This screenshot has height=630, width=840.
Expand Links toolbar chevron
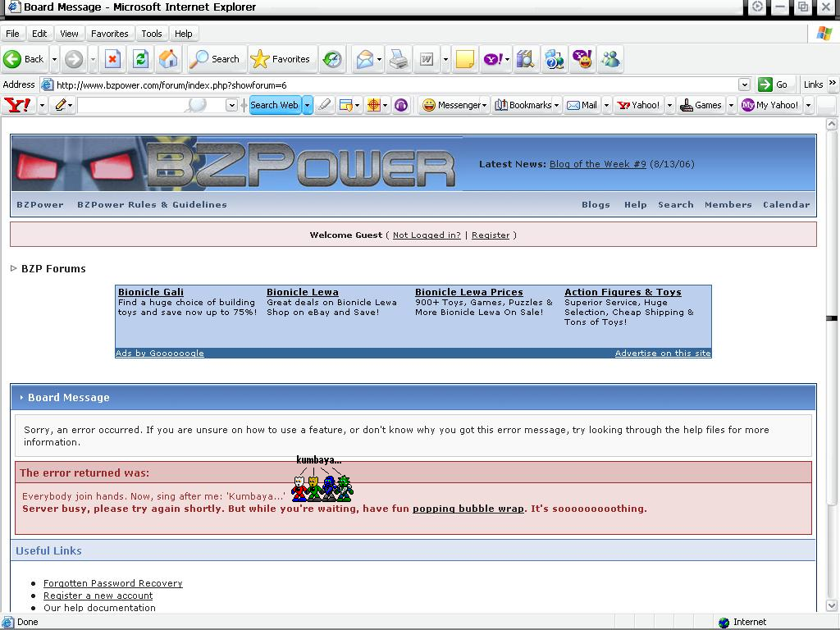(832, 84)
